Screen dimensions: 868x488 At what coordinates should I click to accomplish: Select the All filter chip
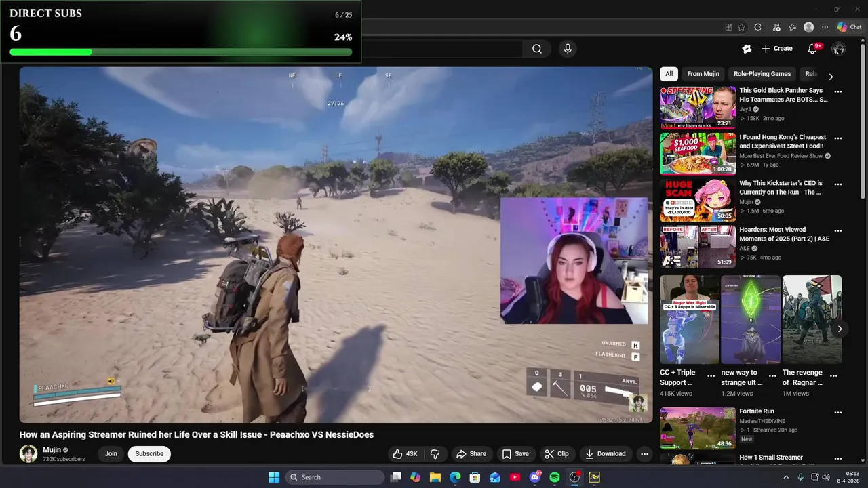[669, 74]
